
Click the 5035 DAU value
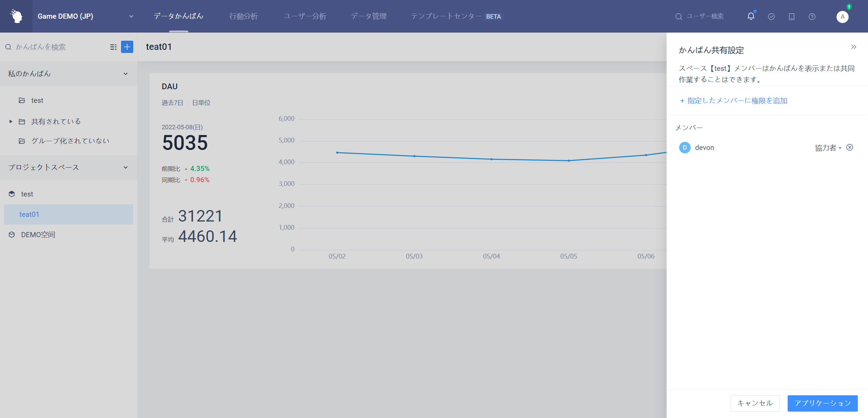click(x=185, y=143)
